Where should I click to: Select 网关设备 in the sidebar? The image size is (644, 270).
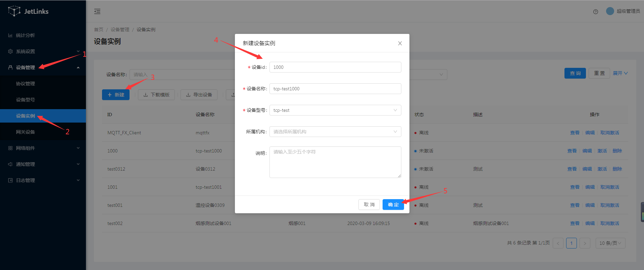(x=26, y=132)
